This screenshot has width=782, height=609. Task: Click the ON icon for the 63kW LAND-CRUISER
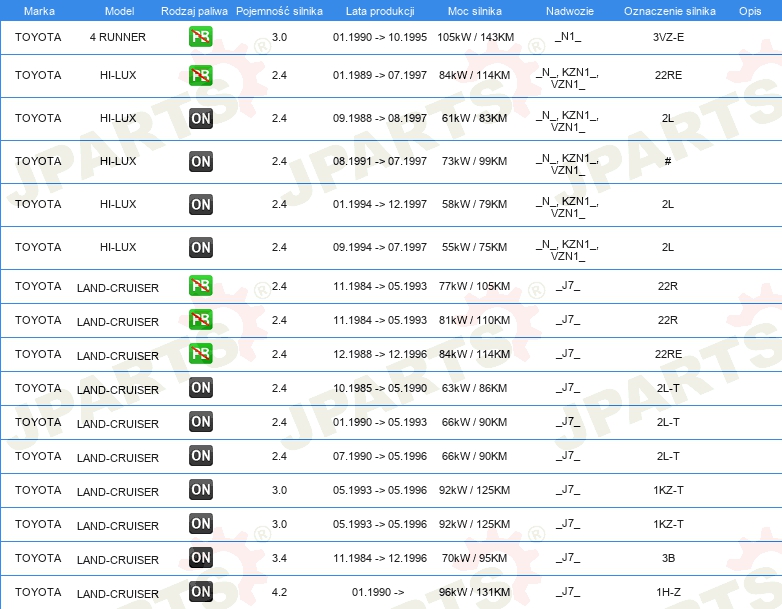200,388
